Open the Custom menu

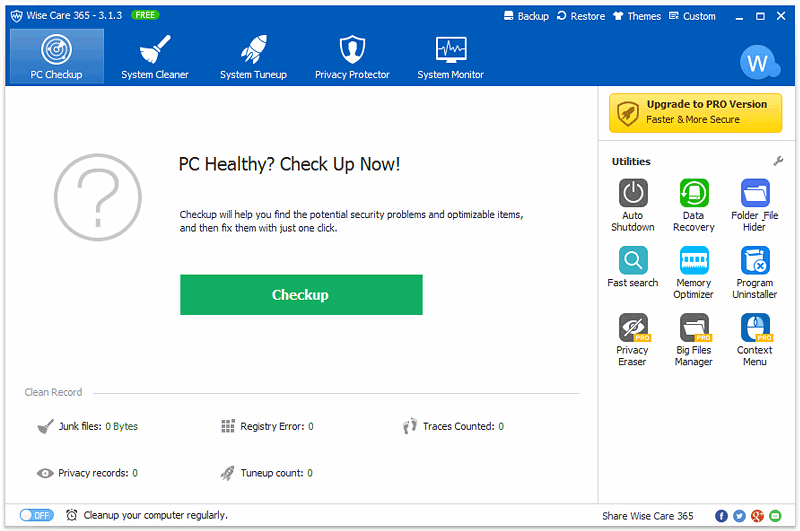692,16
